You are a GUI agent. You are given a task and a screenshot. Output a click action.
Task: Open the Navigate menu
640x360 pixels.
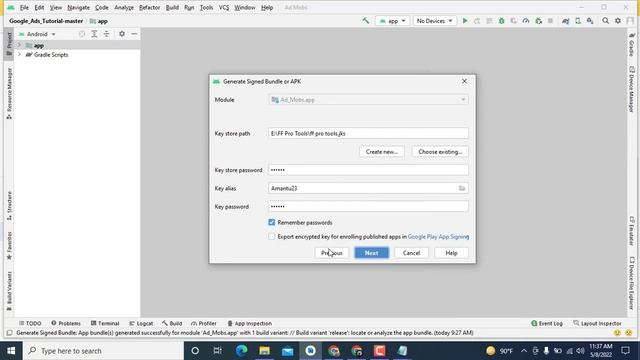(78, 7)
